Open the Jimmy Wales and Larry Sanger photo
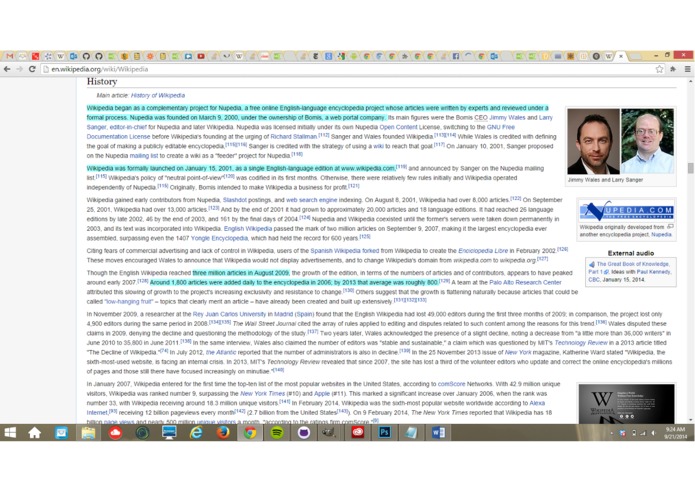695x494 pixels. [621, 141]
